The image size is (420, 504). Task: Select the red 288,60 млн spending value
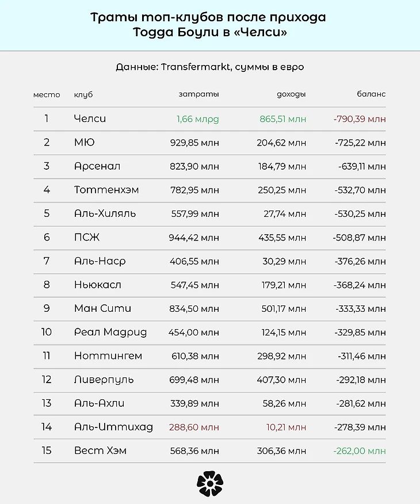[x=194, y=427]
